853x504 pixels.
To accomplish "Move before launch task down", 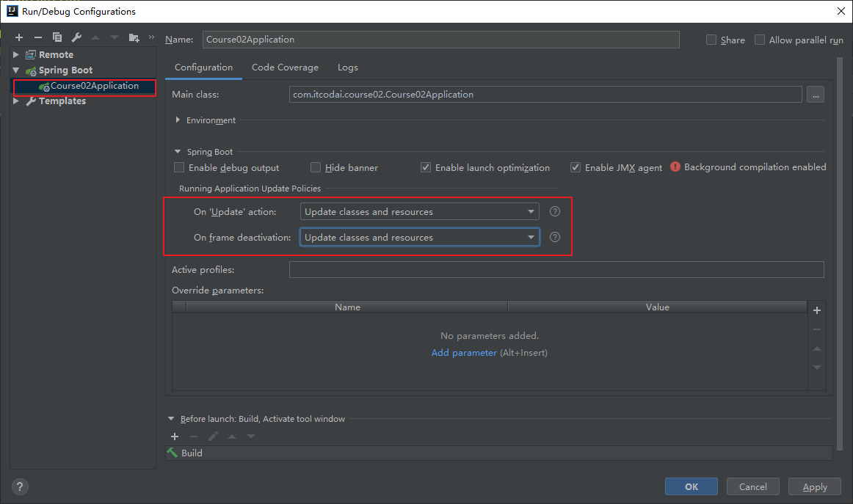I will point(251,437).
